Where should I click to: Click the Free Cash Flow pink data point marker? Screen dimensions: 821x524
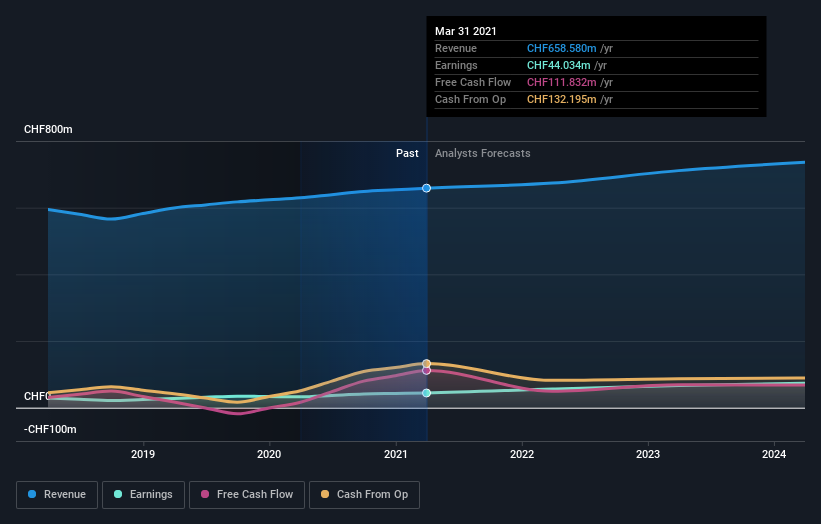(x=427, y=371)
